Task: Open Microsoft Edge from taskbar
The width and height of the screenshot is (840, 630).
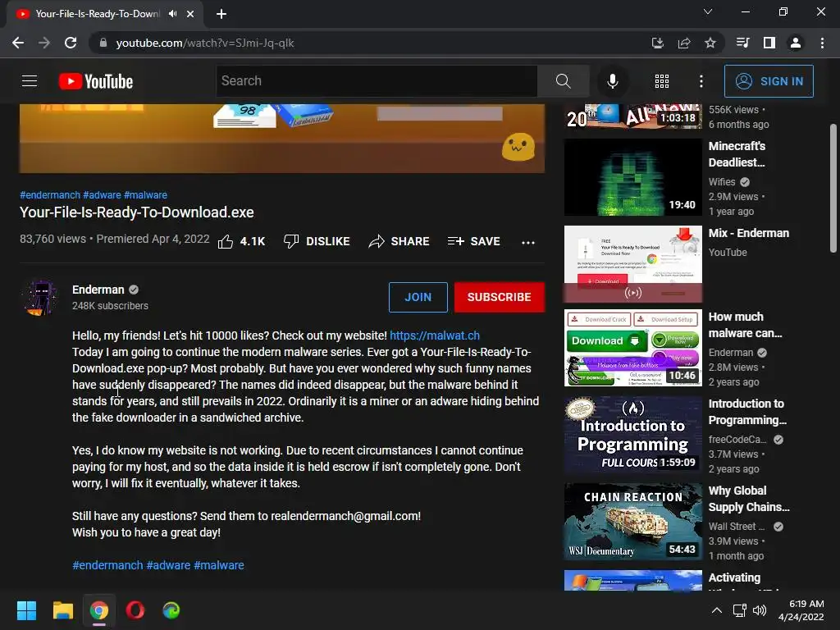Action: (x=171, y=610)
